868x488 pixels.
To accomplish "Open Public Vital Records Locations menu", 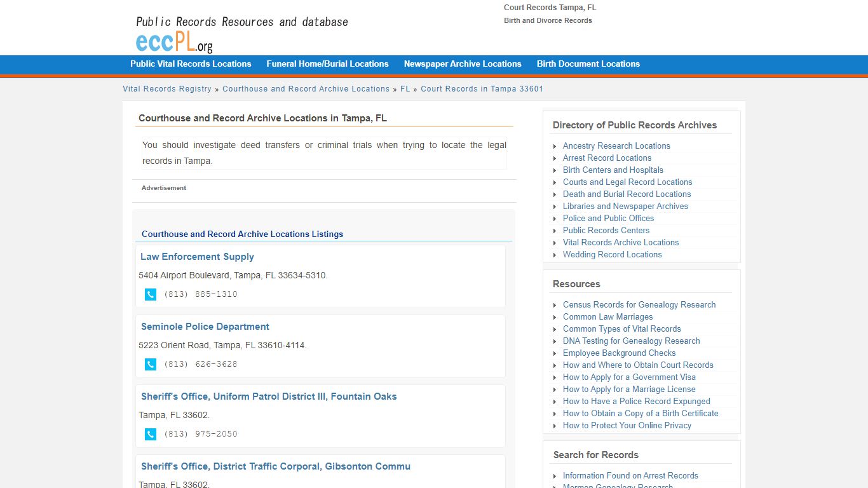I will (191, 64).
